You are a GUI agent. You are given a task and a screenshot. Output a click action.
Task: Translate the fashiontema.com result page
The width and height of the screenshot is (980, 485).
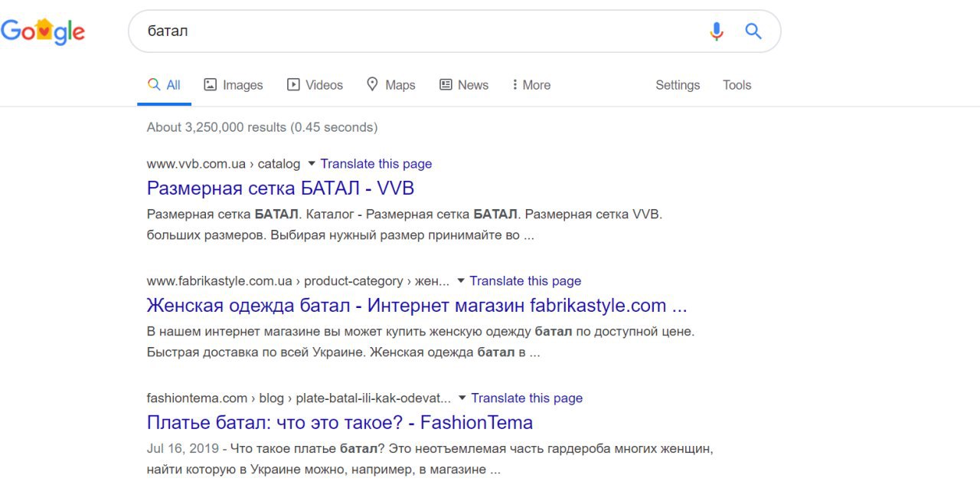coord(527,398)
